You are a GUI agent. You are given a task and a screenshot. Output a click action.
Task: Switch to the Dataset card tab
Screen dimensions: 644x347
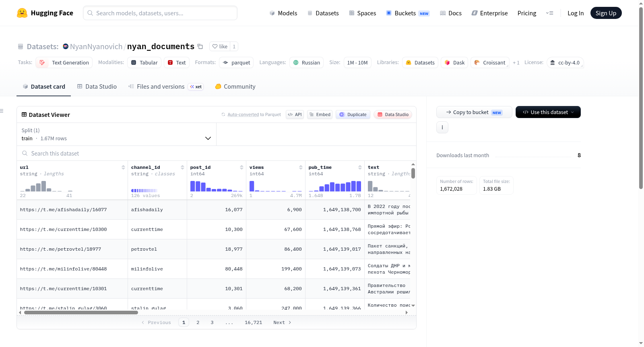pos(44,86)
